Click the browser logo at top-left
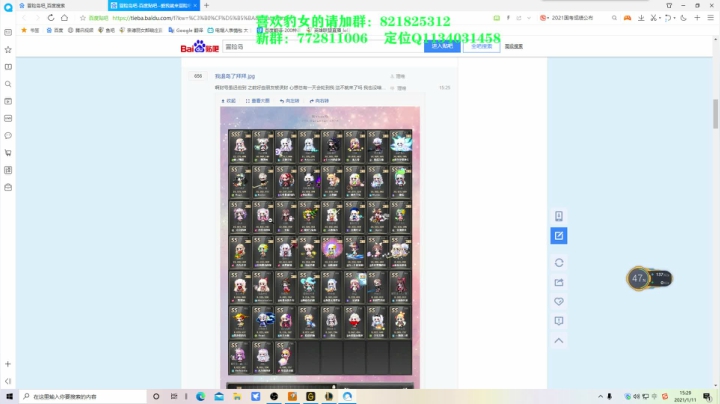 (8, 7)
